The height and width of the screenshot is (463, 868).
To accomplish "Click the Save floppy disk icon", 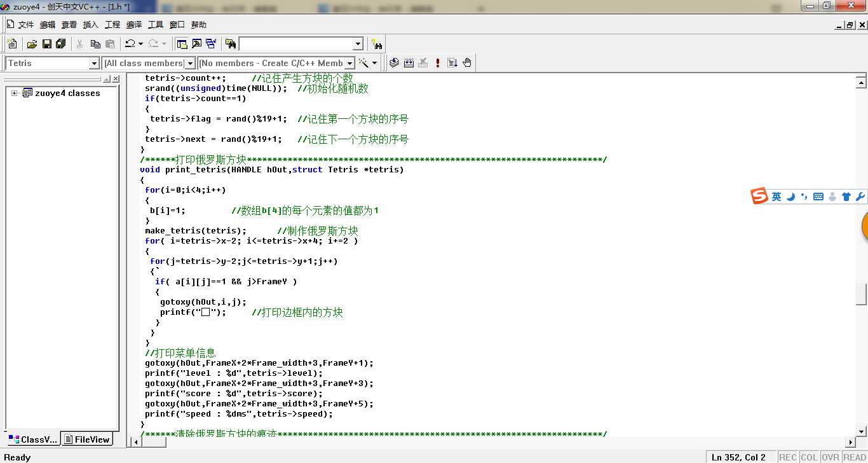I will pyautogui.click(x=46, y=44).
